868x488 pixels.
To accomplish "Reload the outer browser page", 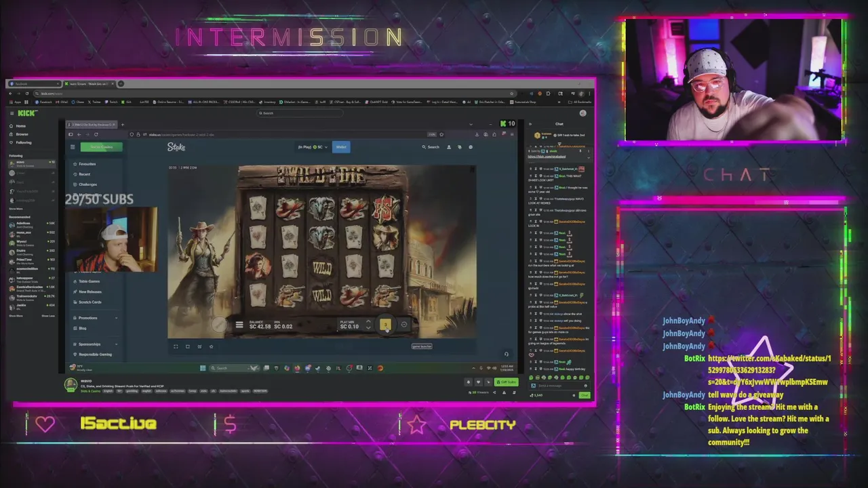I will tap(26, 94).
